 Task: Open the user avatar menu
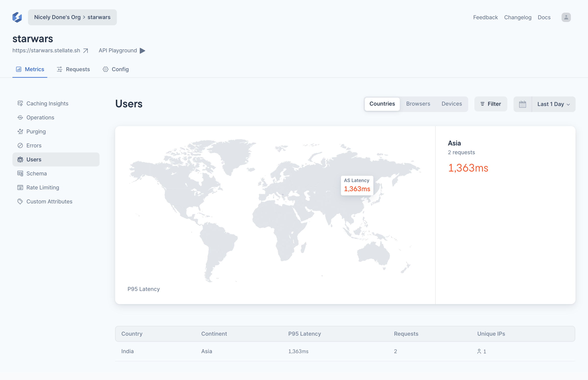[566, 17]
